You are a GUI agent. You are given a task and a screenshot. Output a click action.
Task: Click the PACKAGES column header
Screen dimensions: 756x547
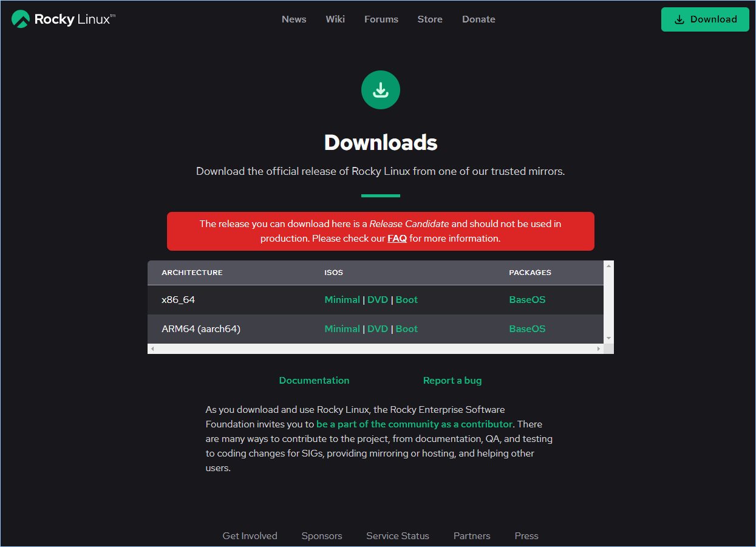click(x=530, y=273)
